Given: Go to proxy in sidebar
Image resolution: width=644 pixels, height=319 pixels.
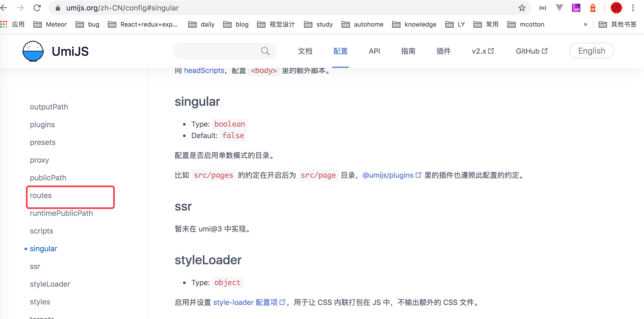Looking at the screenshot, I should pos(39,160).
